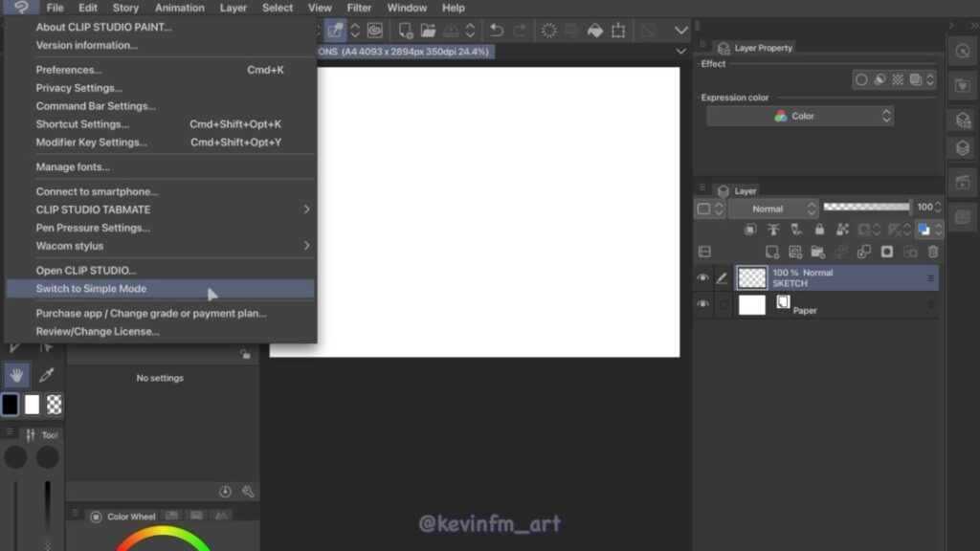
Task: Select the Hand tool
Action: tap(16, 375)
